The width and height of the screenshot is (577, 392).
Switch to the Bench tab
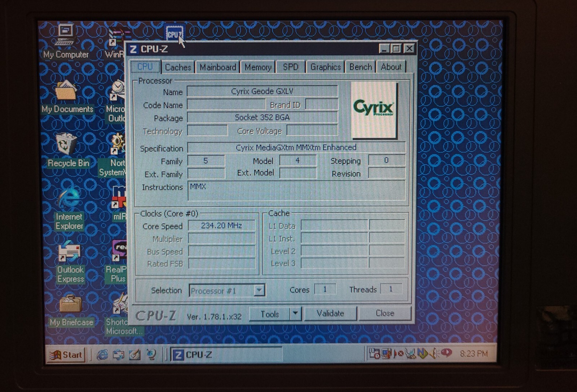pyautogui.click(x=361, y=67)
